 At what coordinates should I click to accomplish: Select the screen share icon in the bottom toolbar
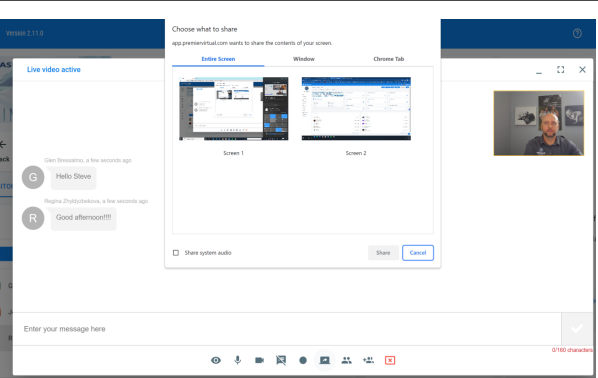(325, 360)
